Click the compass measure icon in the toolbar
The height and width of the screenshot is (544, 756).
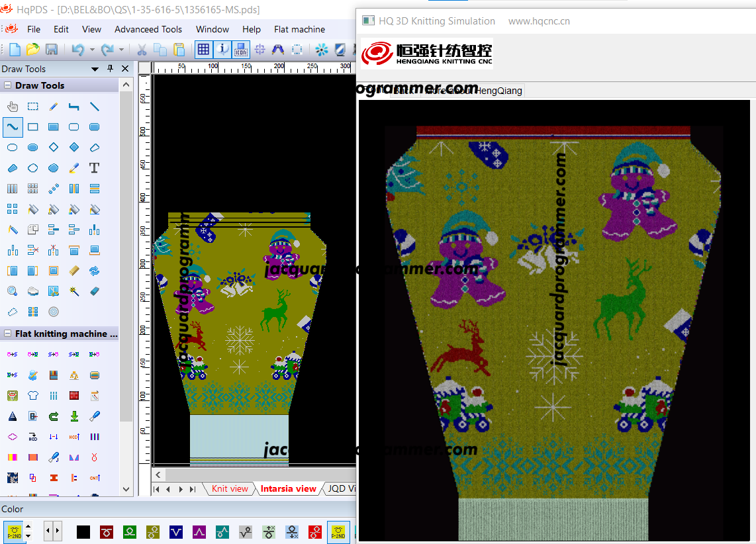278,49
